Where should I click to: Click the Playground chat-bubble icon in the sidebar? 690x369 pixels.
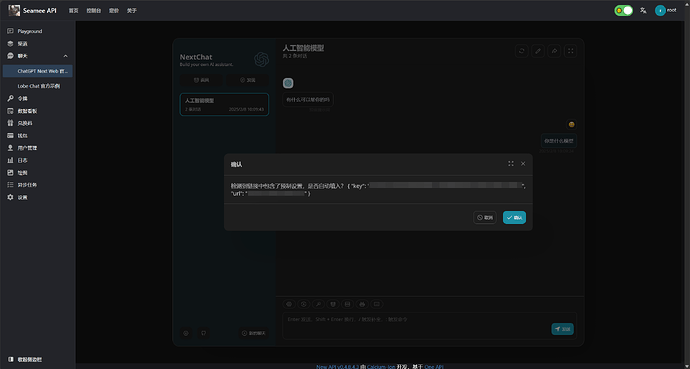point(11,31)
